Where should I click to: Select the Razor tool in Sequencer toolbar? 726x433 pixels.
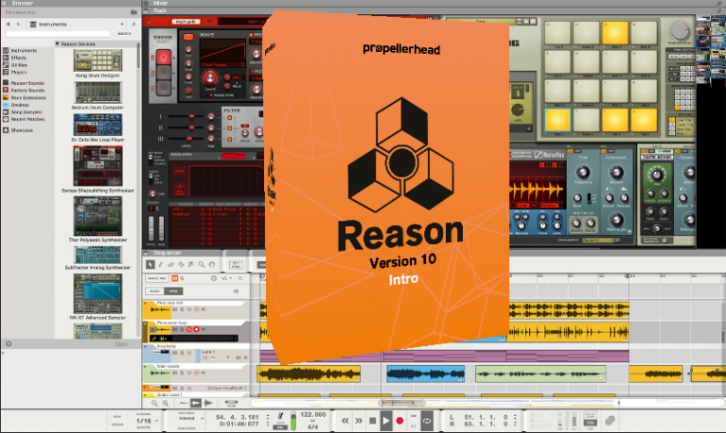pyautogui.click(x=181, y=264)
